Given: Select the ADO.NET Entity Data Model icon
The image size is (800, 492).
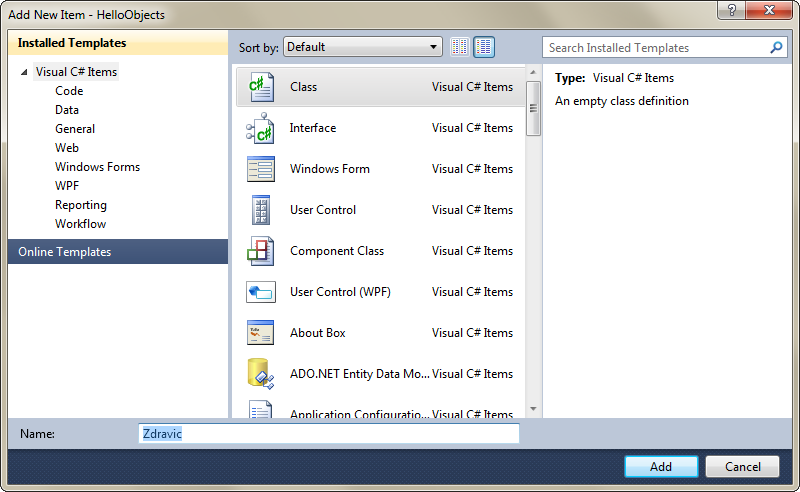Looking at the screenshot, I should [x=261, y=374].
